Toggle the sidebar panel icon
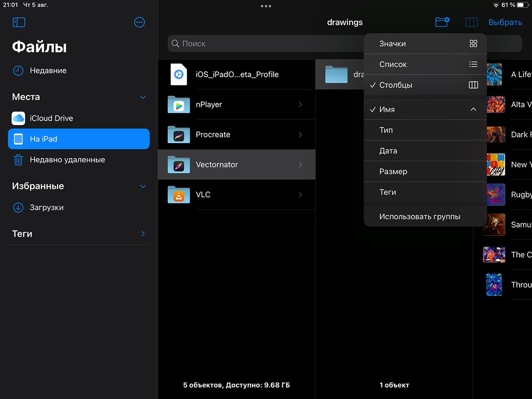The width and height of the screenshot is (532, 399). (19, 22)
